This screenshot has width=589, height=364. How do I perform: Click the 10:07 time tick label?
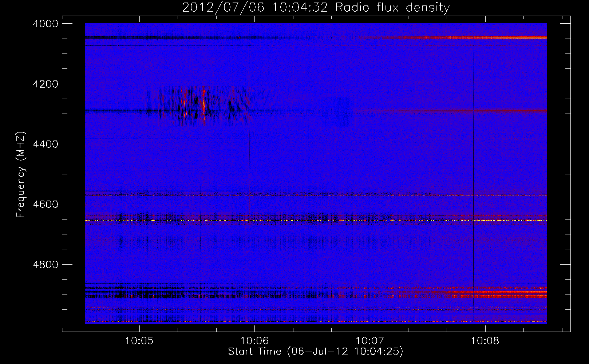(370, 341)
